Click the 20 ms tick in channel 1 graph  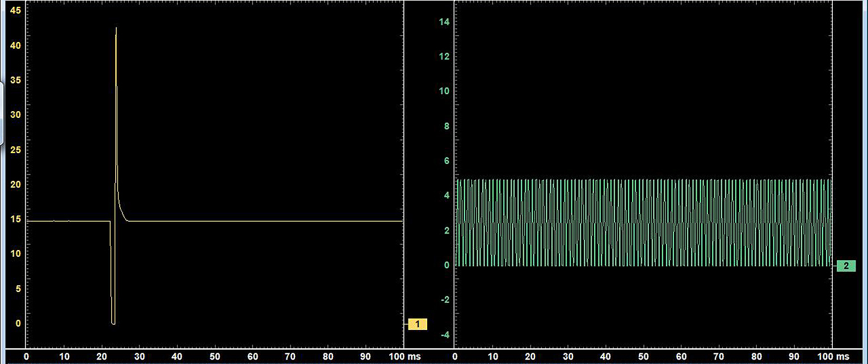click(x=102, y=357)
